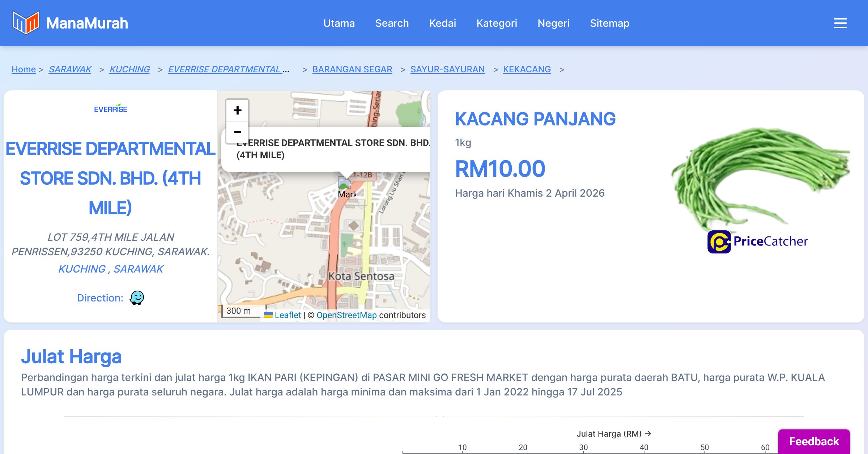The image size is (868, 454).
Task: Open Waze directions icon
Action: pyautogui.click(x=137, y=298)
